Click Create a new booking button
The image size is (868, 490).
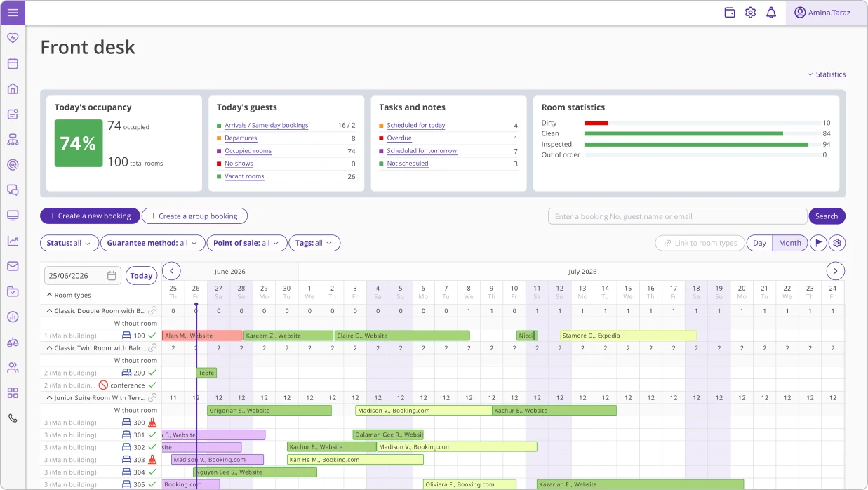(90, 216)
